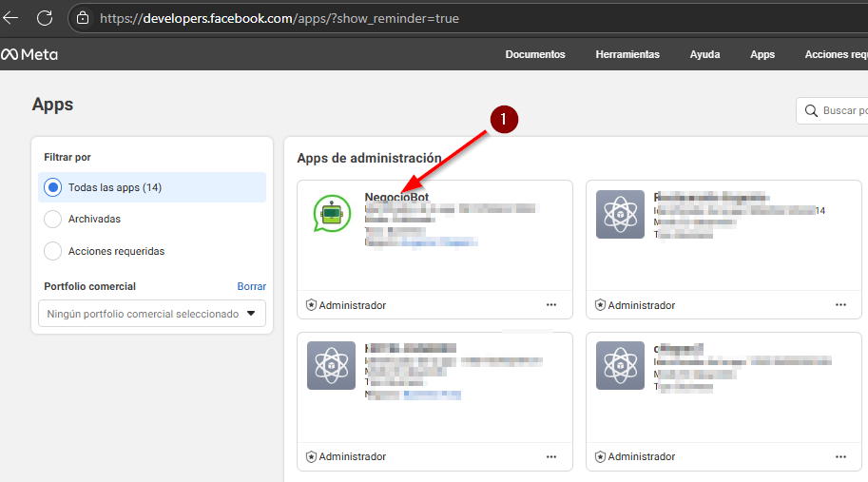868x482 pixels.
Task: Click the atom icon of the bottom-left app card
Action: point(331,365)
